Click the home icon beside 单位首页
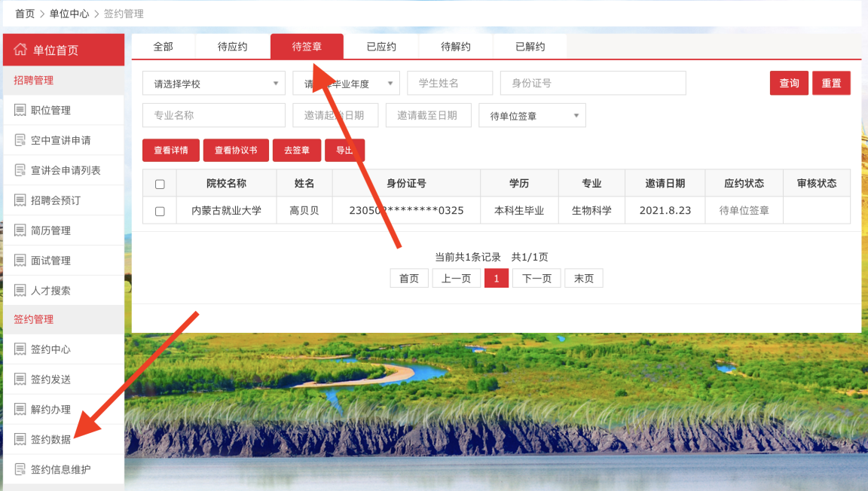This screenshot has height=491, width=868. coord(20,50)
